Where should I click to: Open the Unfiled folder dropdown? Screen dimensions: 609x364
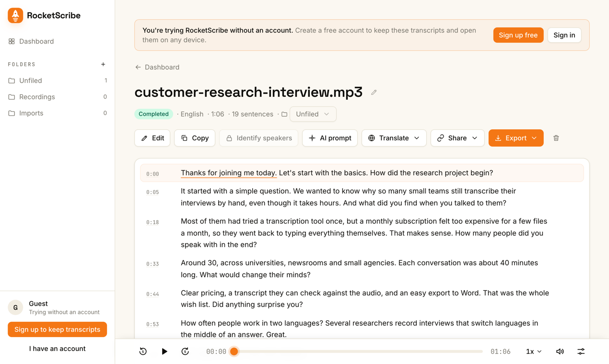pos(313,114)
